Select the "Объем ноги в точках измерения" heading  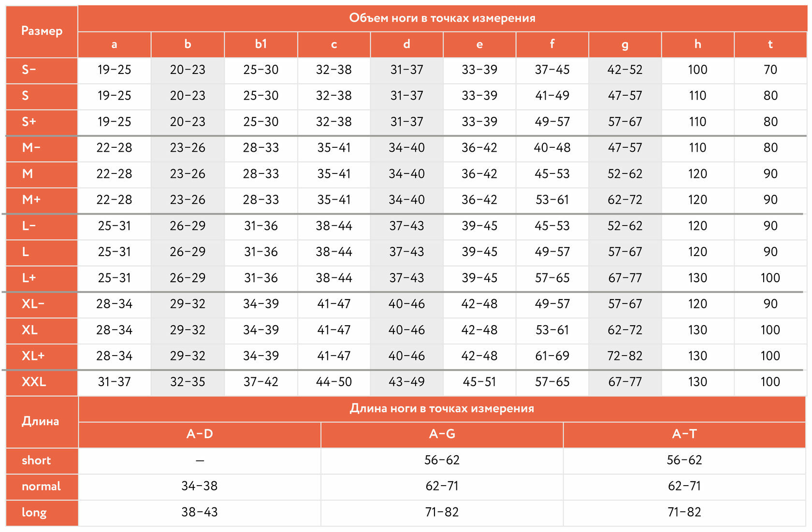coord(442,18)
